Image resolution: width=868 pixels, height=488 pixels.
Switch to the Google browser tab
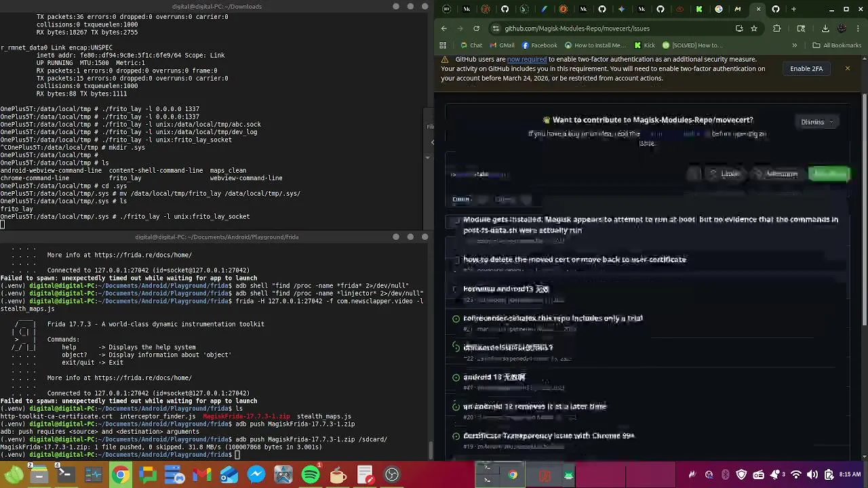[x=719, y=9]
